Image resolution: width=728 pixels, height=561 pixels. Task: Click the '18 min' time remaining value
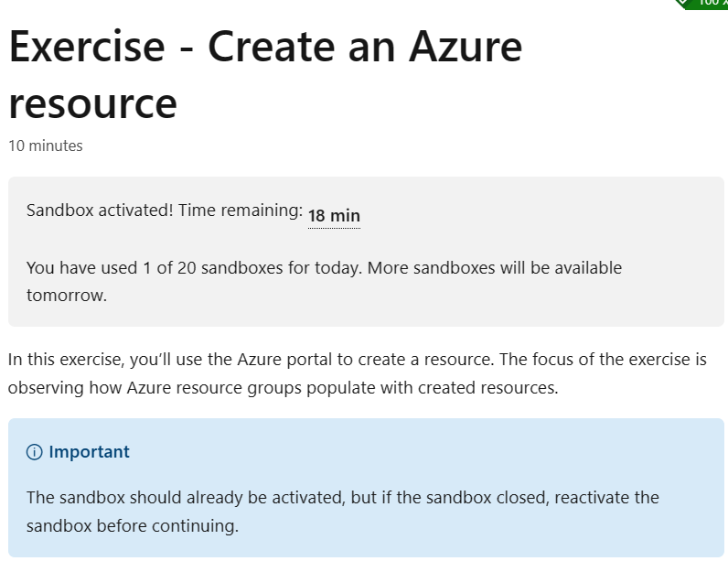point(334,216)
